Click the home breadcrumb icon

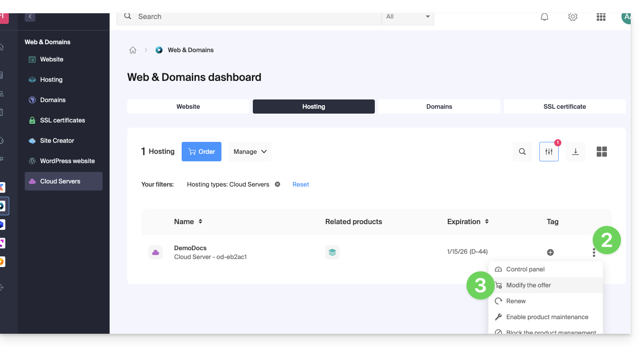coord(133,50)
